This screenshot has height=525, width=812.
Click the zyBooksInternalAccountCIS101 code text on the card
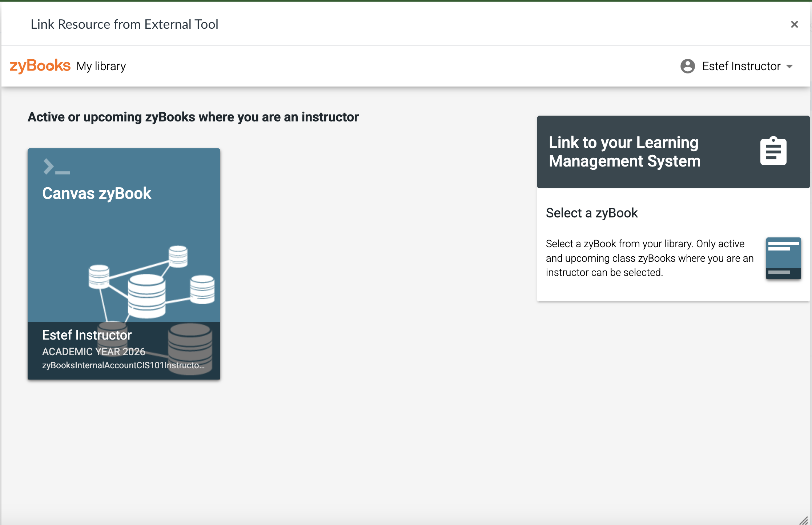[x=123, y=366]
